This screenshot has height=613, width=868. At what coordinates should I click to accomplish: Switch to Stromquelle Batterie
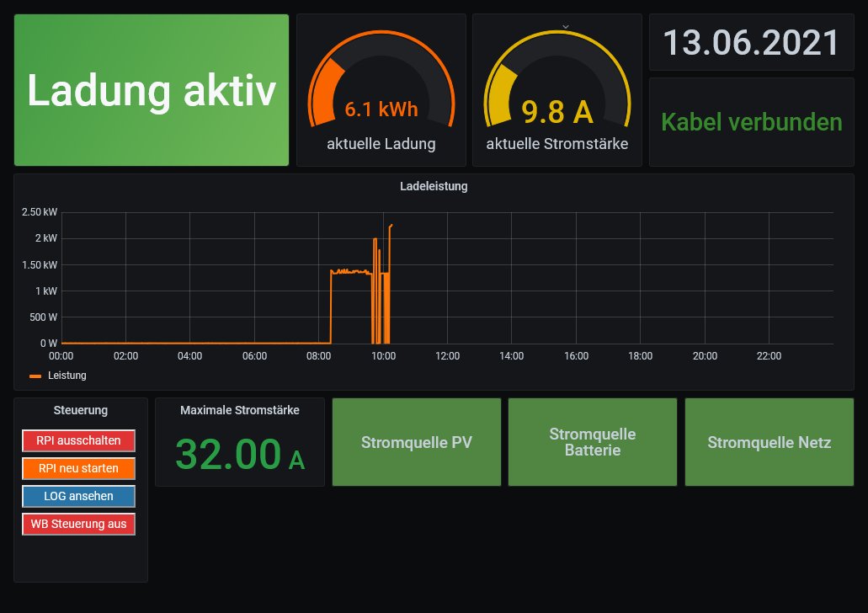coord(592,442)
